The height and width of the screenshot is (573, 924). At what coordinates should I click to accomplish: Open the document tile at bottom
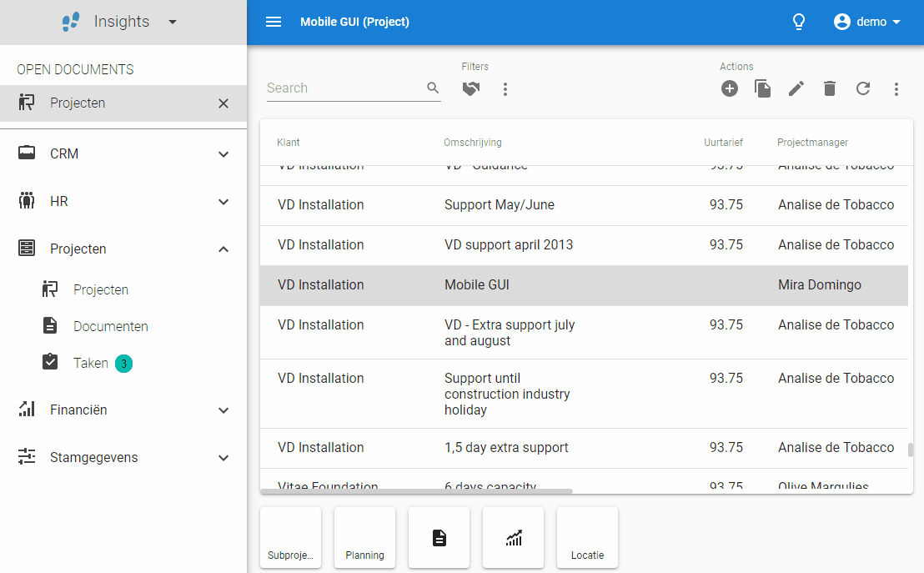pyautogui.click(x=439, y=538)
